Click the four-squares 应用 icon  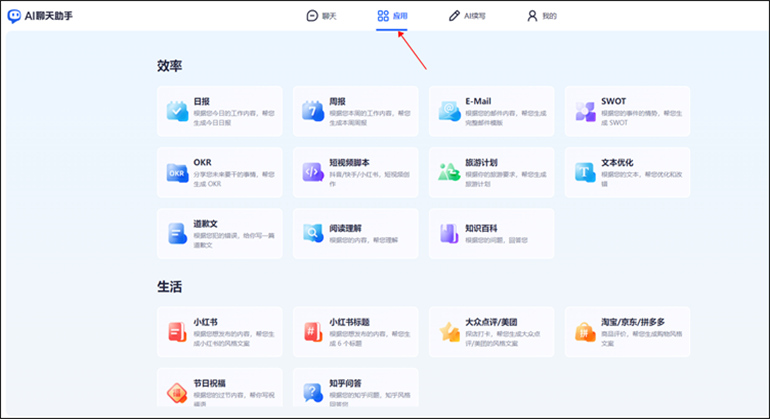pos(383,16)
